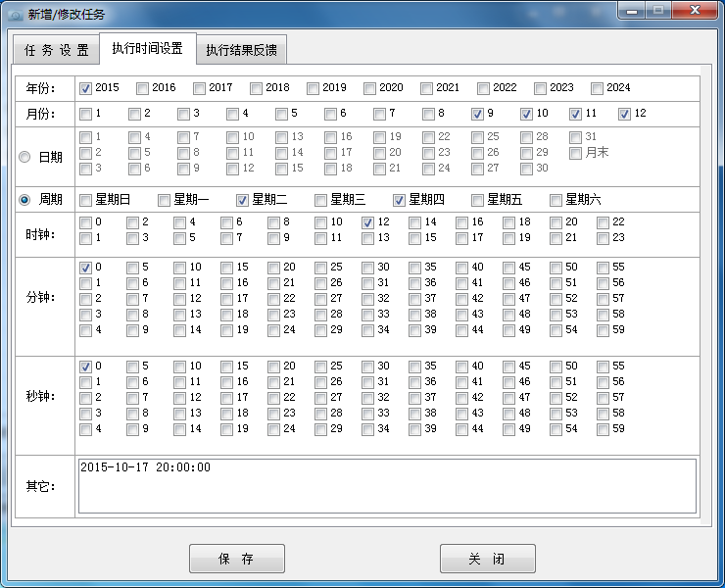
Task: Check hour 18 in 时钟 row
Action: 508,223
